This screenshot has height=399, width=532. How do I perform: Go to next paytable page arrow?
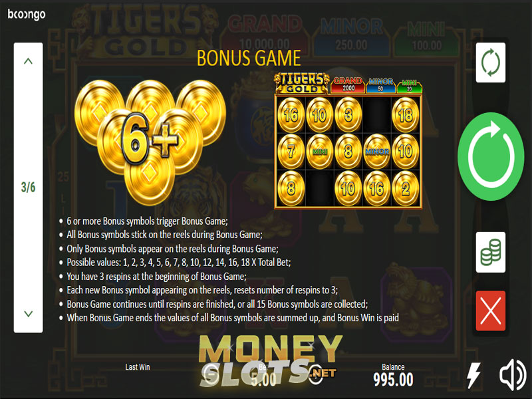coord(28,313)
